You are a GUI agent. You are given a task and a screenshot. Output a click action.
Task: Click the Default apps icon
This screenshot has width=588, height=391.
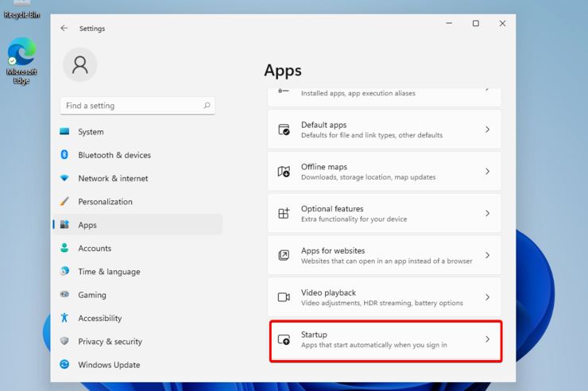[284, 130]
